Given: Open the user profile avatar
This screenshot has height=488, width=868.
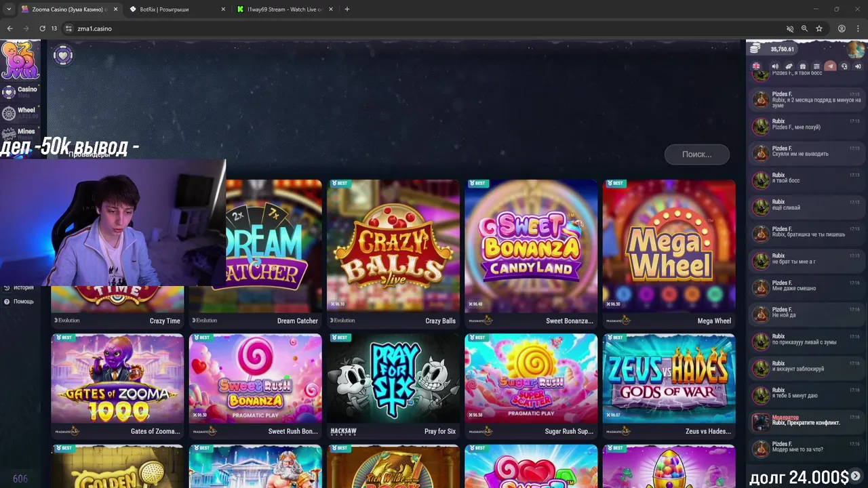Looking at the screenshot, I should 856,49.
